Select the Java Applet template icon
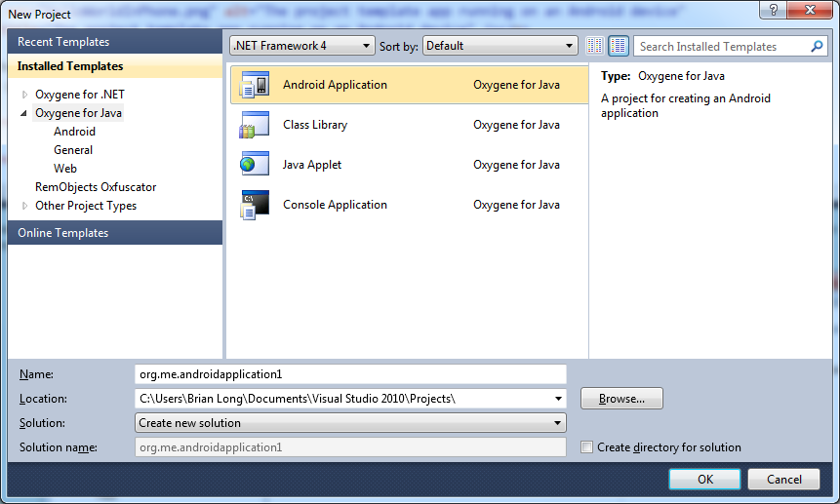Viewport: 840px width, 504px height. point(255,164)
